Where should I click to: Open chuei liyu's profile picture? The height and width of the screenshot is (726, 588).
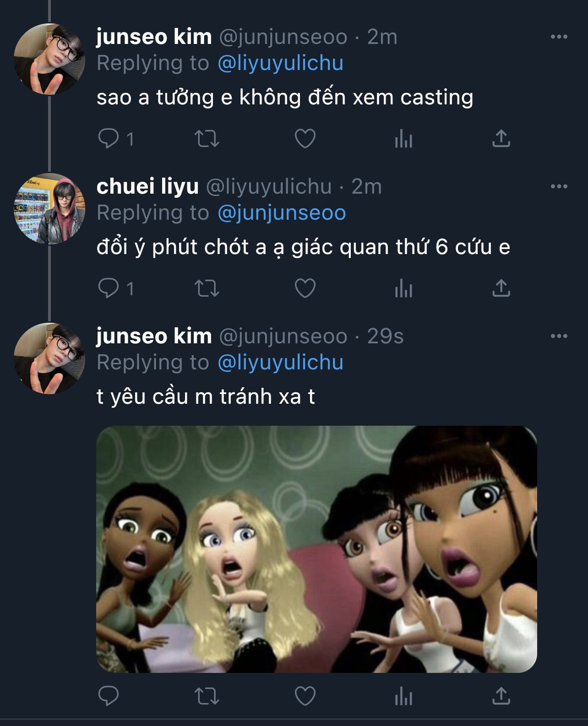[x=49, y=209]
